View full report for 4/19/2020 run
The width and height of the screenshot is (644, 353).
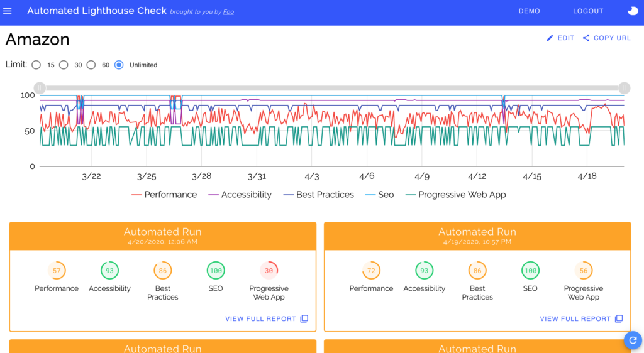click(582, 318)
